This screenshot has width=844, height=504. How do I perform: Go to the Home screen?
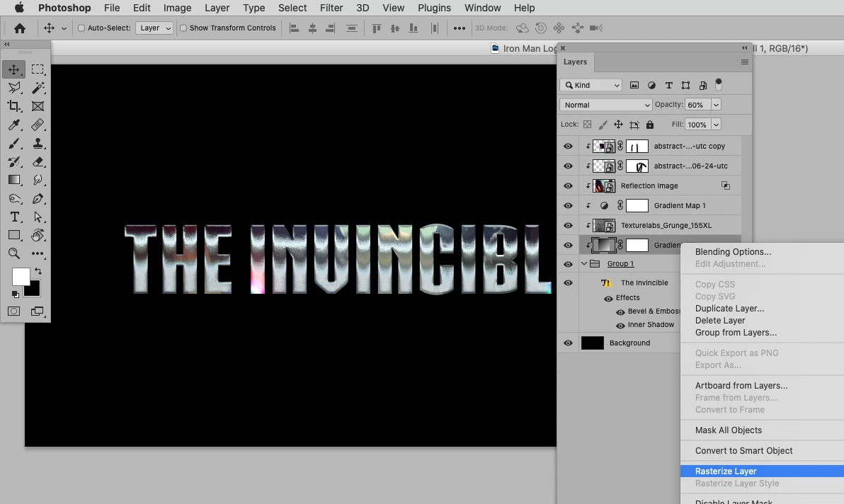(20, 28)
